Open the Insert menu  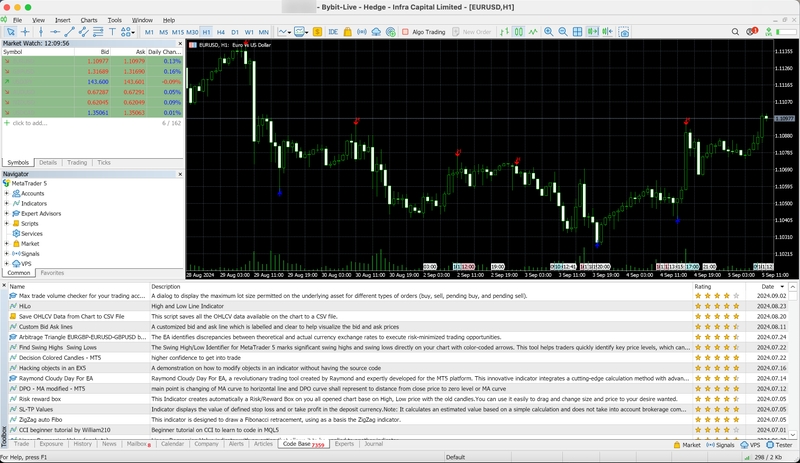[63, 20]
